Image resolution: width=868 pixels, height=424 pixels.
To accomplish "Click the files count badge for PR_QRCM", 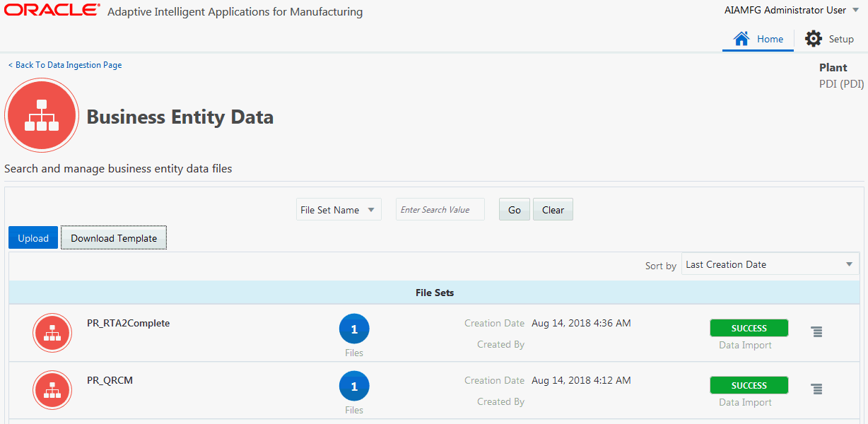I will [x=354, y=386].
